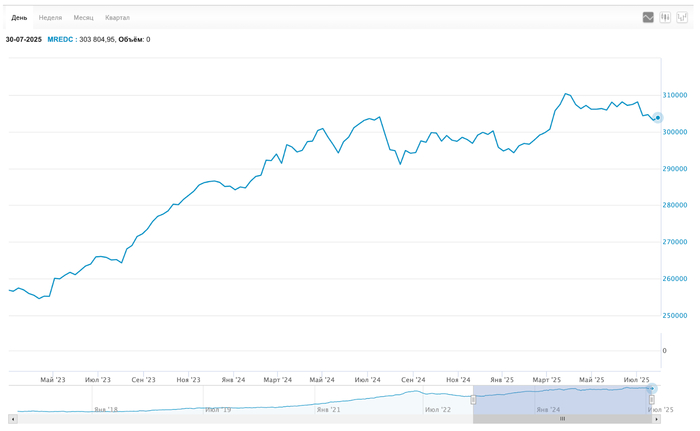Screen dimensions: 700x431
Task: Click the MREDC ticker label
Action: tap(61, 39)
